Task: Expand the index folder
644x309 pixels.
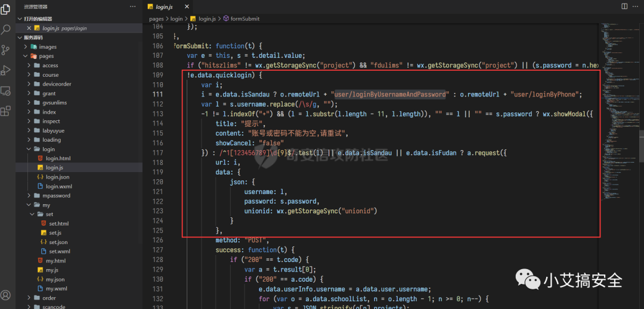Action: click(49, 112)
